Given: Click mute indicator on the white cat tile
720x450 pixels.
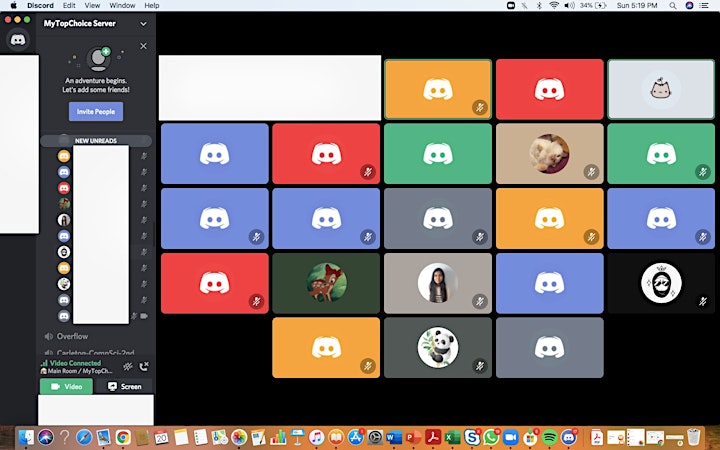Looking at the screenshot, I should 591,172.
